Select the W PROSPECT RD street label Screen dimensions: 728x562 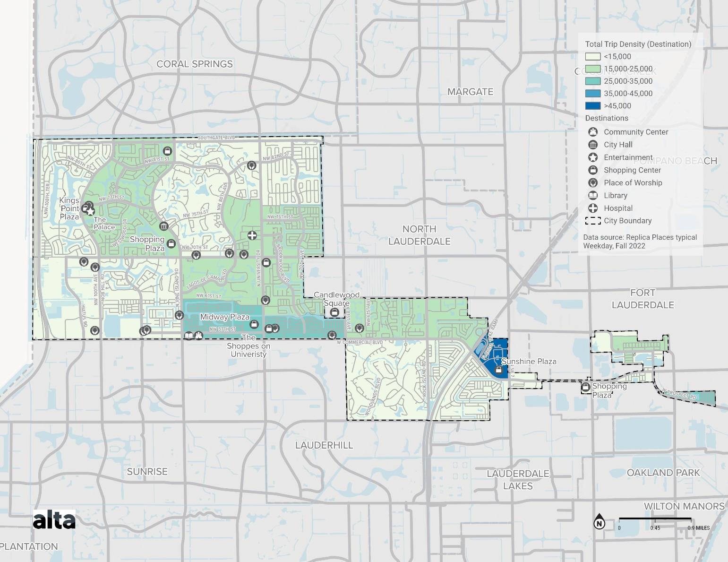679,394
